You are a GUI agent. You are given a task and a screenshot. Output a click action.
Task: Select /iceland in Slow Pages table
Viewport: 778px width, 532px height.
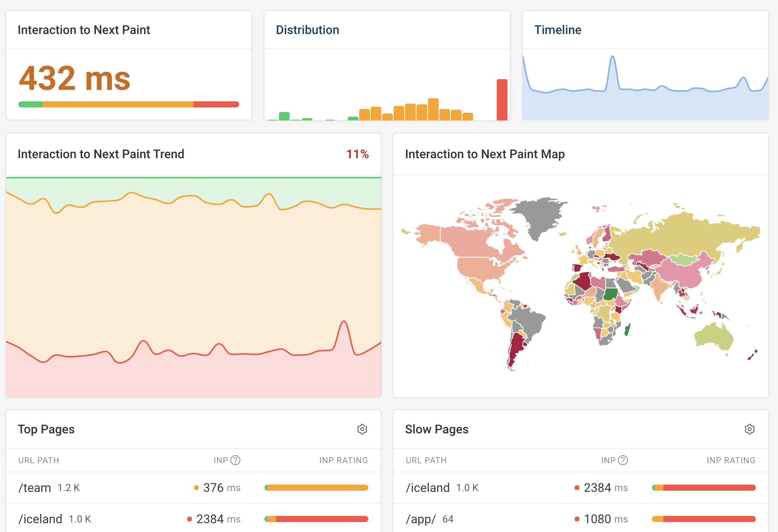pyautogui.click(x=428, y=488)
